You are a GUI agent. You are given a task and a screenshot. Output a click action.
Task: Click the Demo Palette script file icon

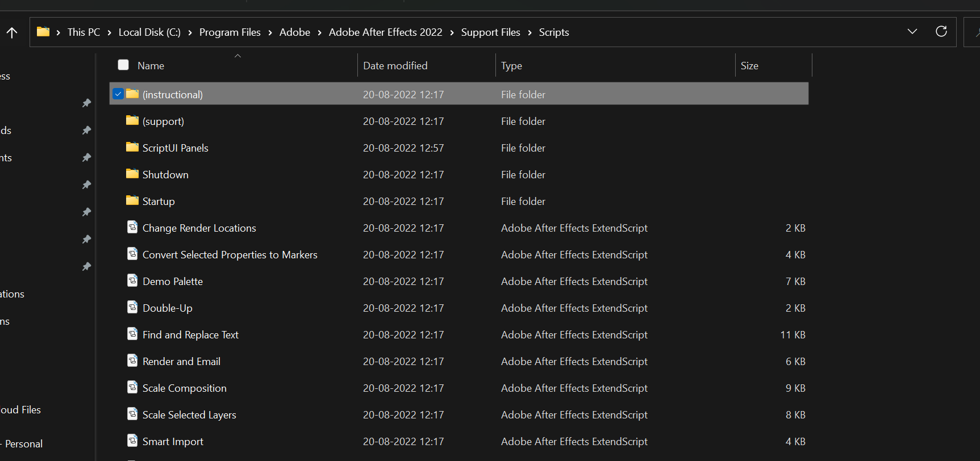click(x=132, y=280)
